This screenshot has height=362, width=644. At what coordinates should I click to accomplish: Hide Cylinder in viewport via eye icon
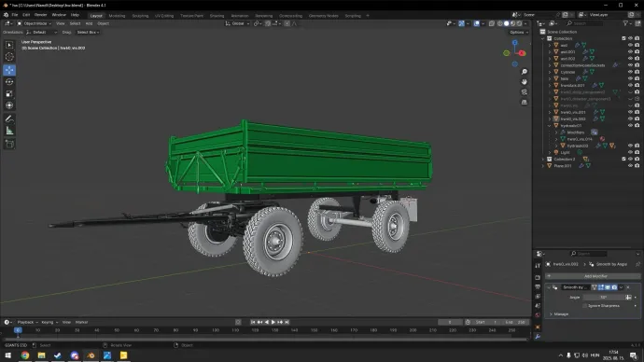click(x=630, y=72)
